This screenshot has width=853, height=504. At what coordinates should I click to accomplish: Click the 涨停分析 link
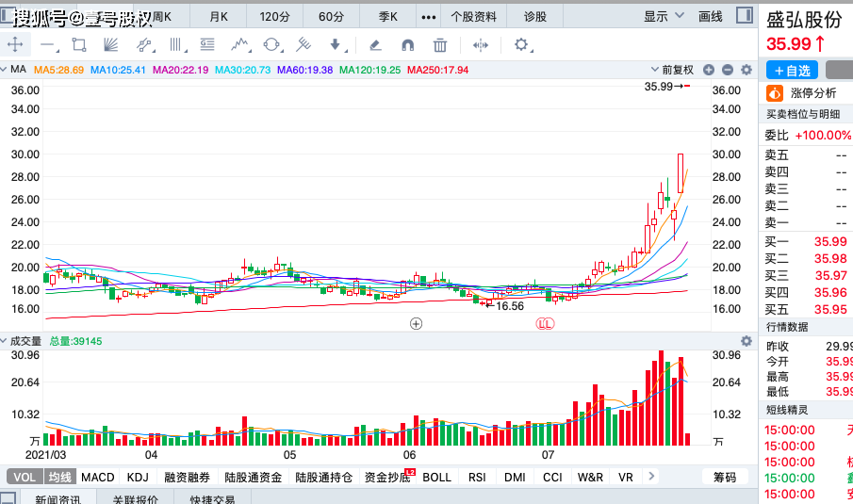(813, 93)
